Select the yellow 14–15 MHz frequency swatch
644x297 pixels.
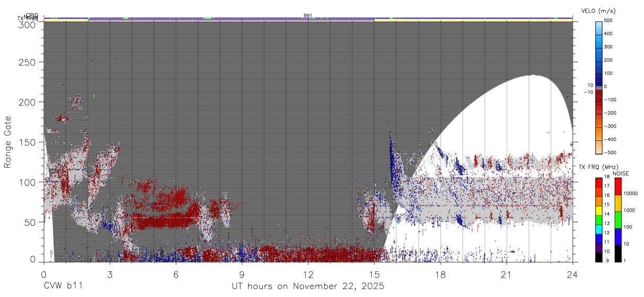[598, 210]
